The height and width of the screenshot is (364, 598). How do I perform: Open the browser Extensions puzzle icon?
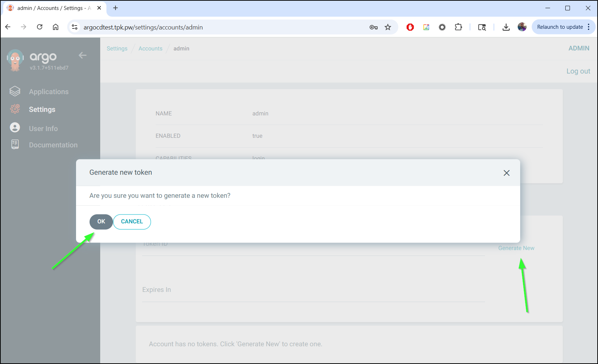(x=458, y=27)
